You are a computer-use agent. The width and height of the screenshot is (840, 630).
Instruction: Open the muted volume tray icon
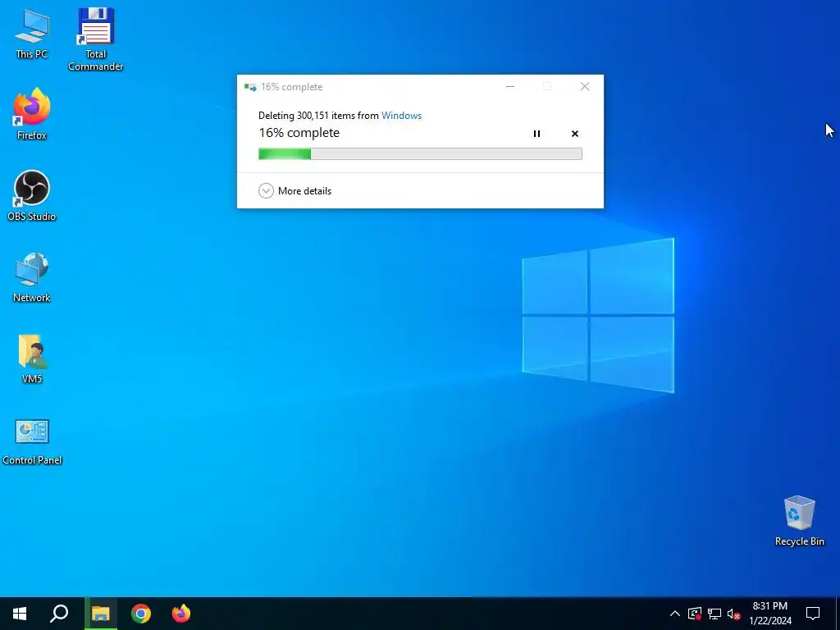click(733, 614)
